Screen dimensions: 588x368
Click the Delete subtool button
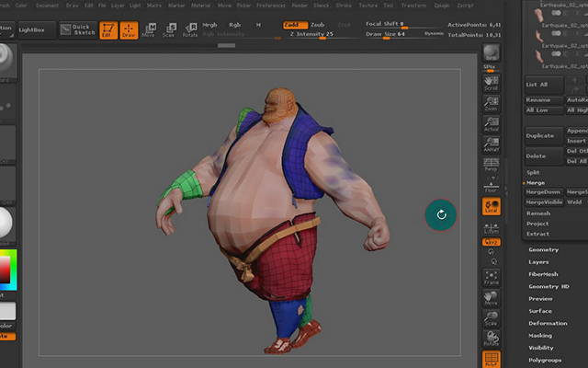pos(544,155)
